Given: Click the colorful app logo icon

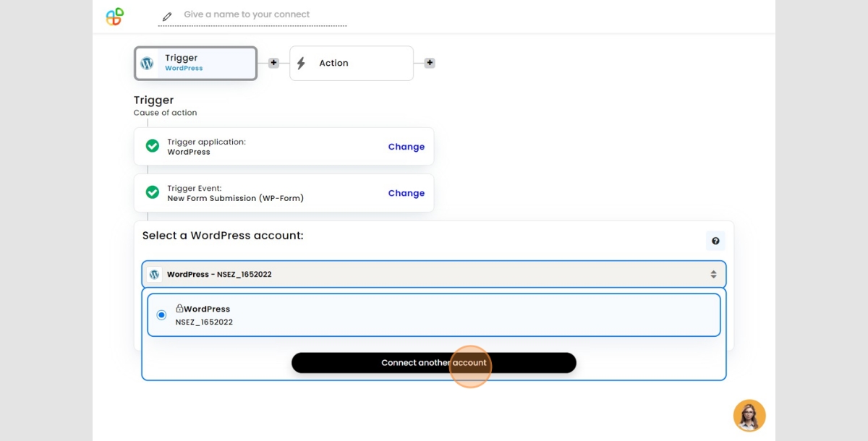Looking at the screenshot, I should [x=114, y=17].
